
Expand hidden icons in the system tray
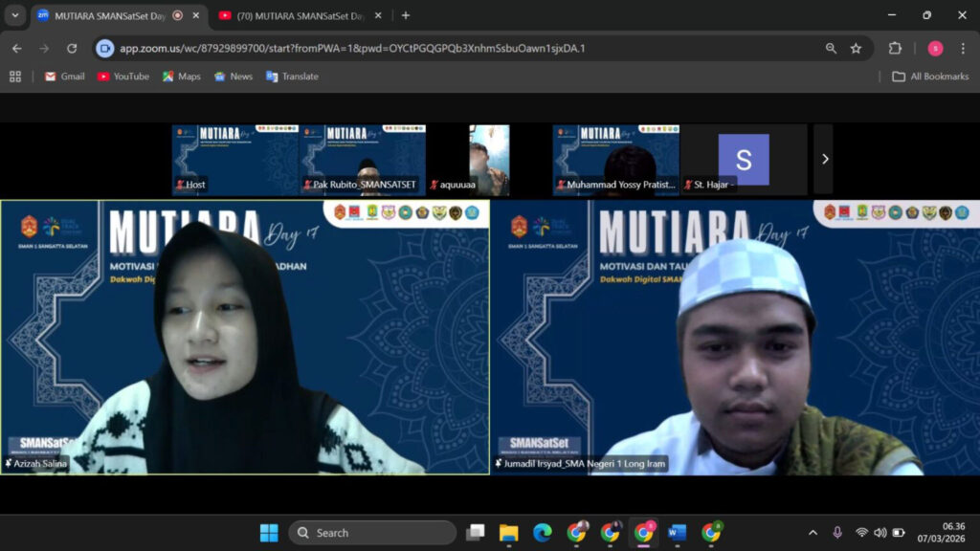pyautogui.click(x=813, y=532)
